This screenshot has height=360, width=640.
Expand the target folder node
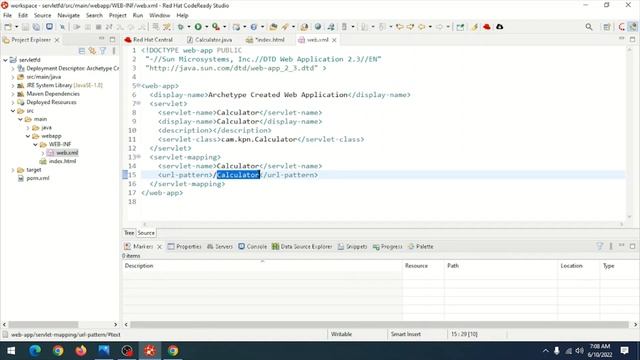pos(13,170)
